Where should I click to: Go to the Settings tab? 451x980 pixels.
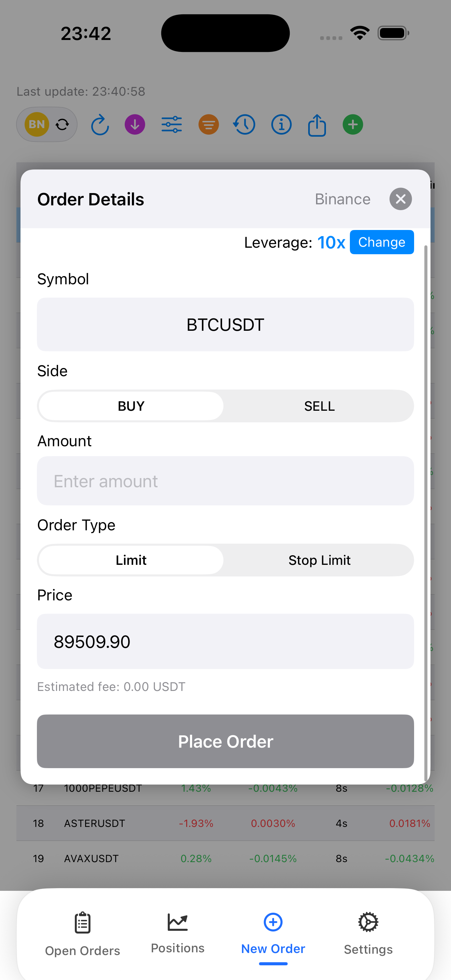click(x=368, y=933)
